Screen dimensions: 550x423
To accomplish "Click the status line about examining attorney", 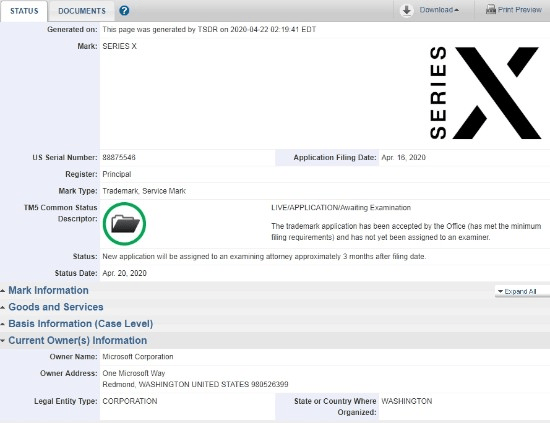I will point(264,256).
